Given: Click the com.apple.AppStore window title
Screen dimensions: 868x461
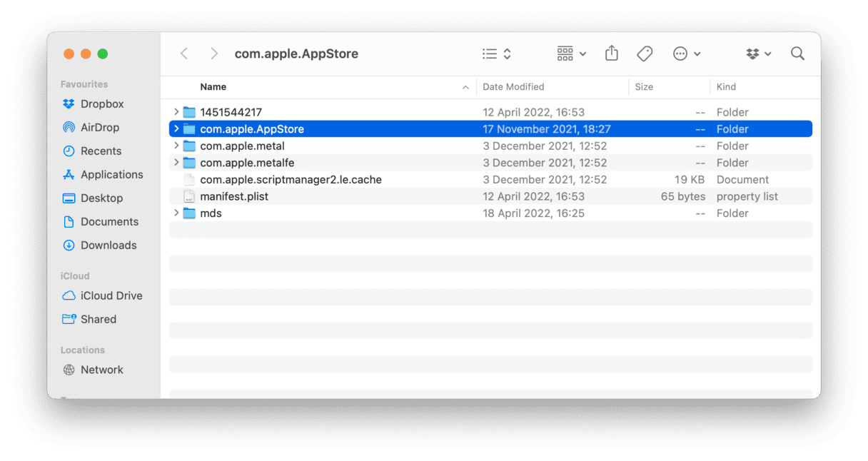Looking at the screenshot, I should pyautogui.click(x=296, y=54).
